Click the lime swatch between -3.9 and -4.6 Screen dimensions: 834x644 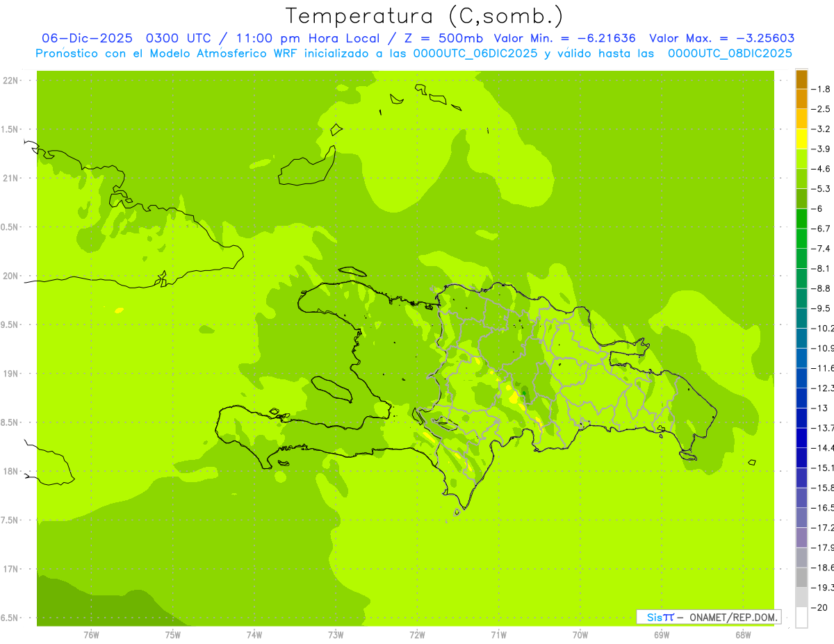[801, 158]
